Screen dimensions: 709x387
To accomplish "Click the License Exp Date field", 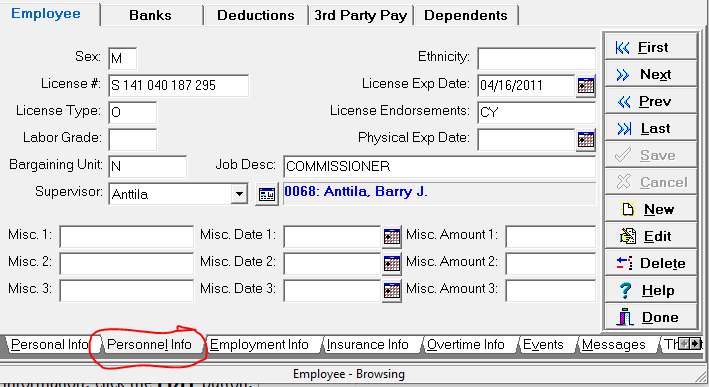I will 526,85.
